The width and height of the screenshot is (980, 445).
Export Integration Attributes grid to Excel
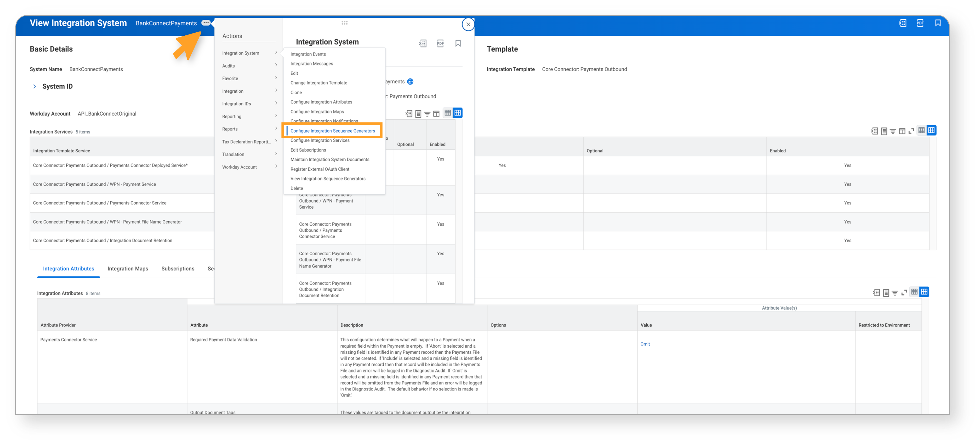(876, 293)
